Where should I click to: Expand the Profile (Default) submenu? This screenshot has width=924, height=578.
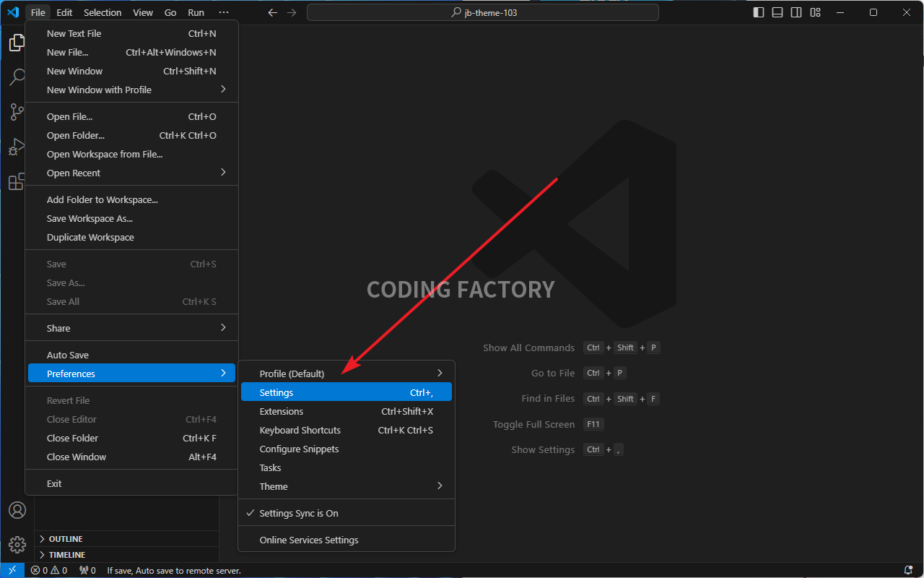346,374
